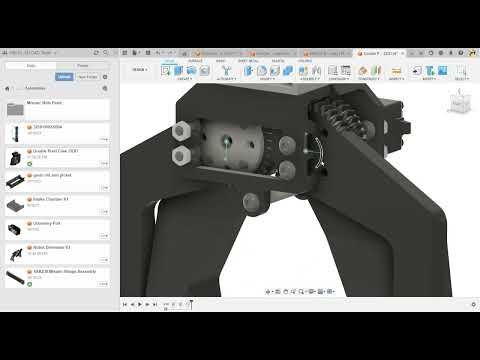Toggle the Data Panel grid icon

click(x=125, y=53)
